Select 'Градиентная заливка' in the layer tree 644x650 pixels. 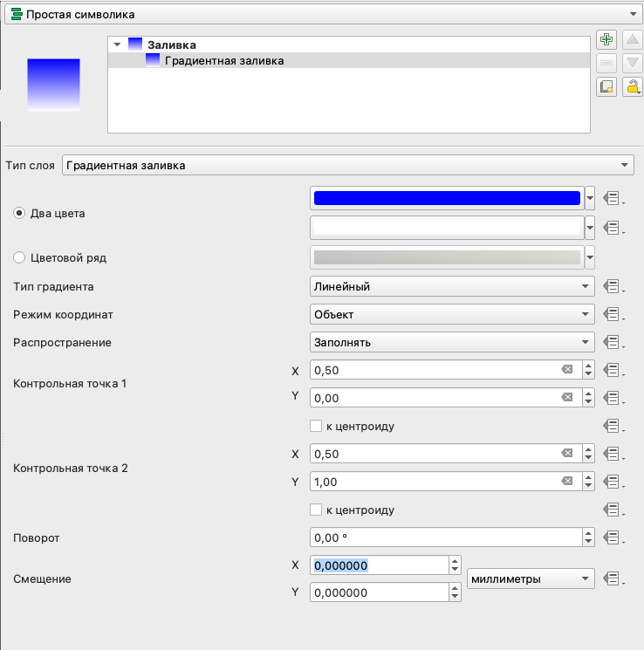tap(223, 60)
